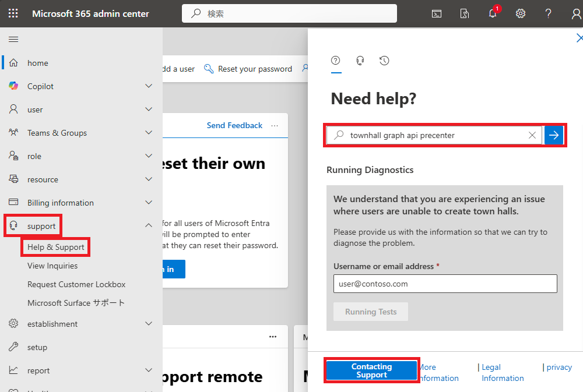The image size is (583, 392).
Task: Click the document icon in header
Action: tap(465, 14)
